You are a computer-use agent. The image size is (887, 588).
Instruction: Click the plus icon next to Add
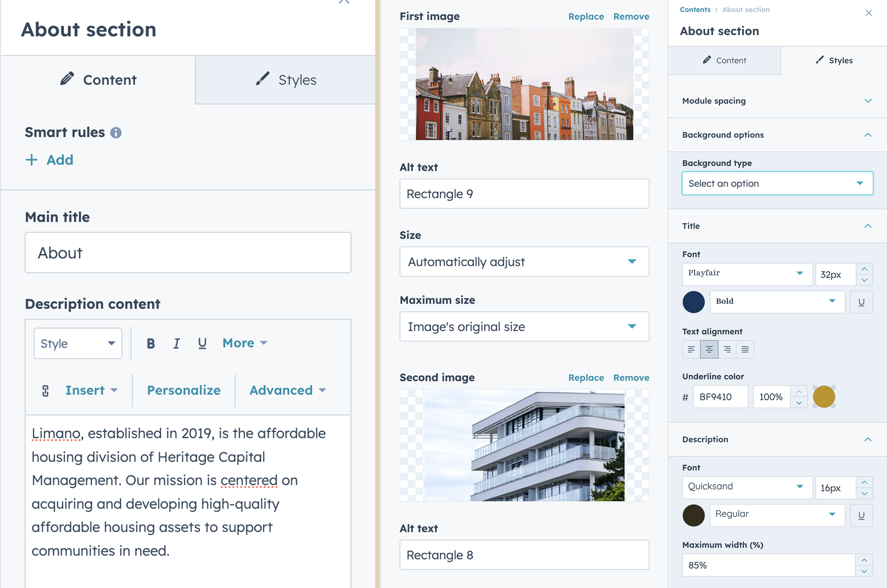click(32, 160)
